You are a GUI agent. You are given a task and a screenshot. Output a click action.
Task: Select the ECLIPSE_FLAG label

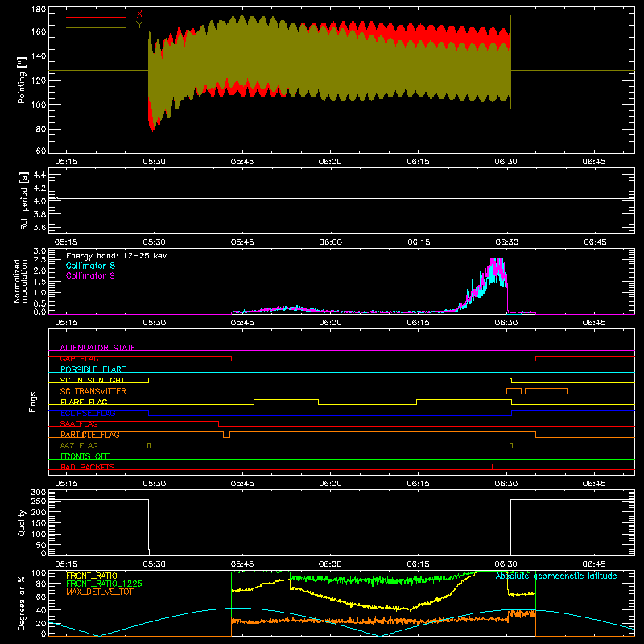click(88, 413)
